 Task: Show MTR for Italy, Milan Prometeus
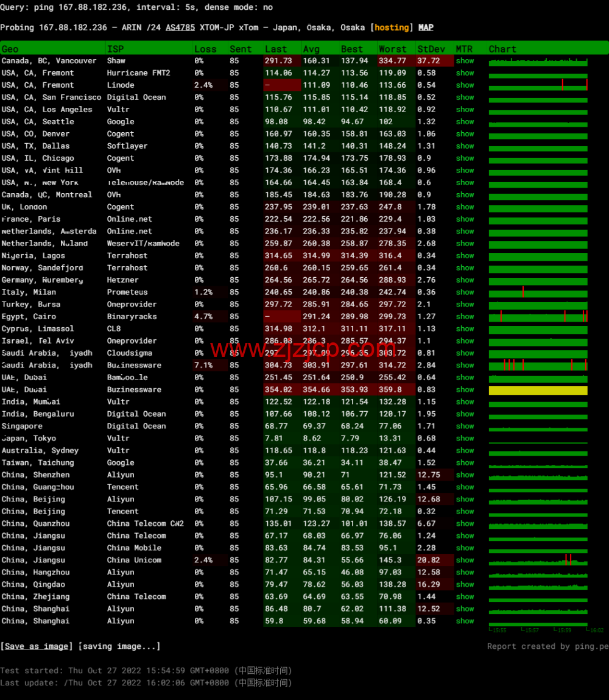click(x=465, y=292)
